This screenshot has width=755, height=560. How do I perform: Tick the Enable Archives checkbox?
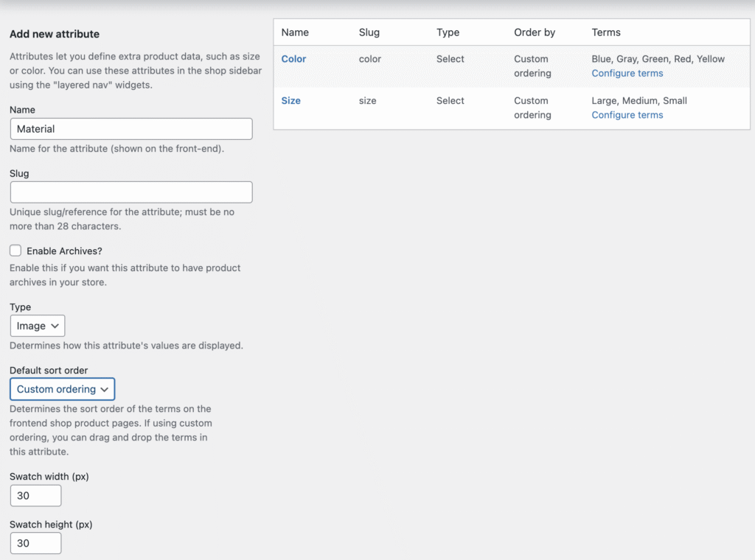click(15, 251)
